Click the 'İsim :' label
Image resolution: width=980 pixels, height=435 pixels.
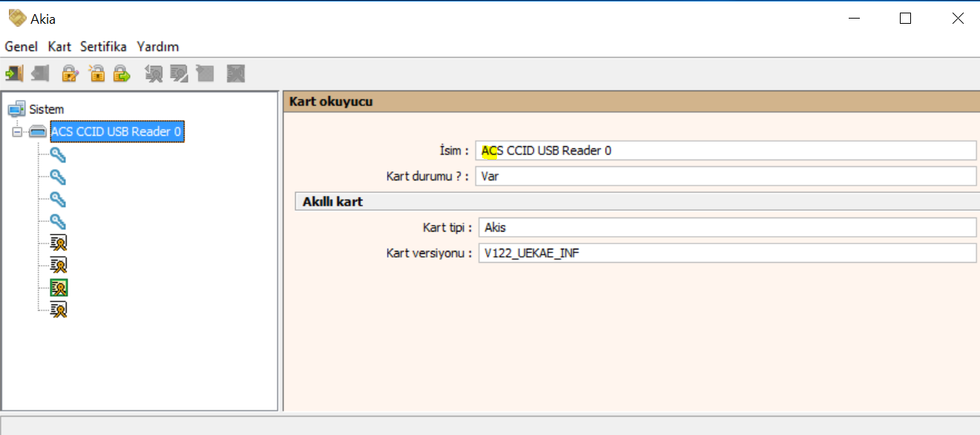tap(454, 151)
